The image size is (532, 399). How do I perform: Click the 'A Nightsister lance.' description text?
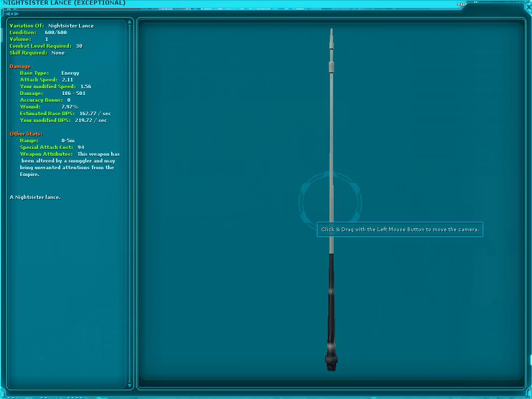35,197
